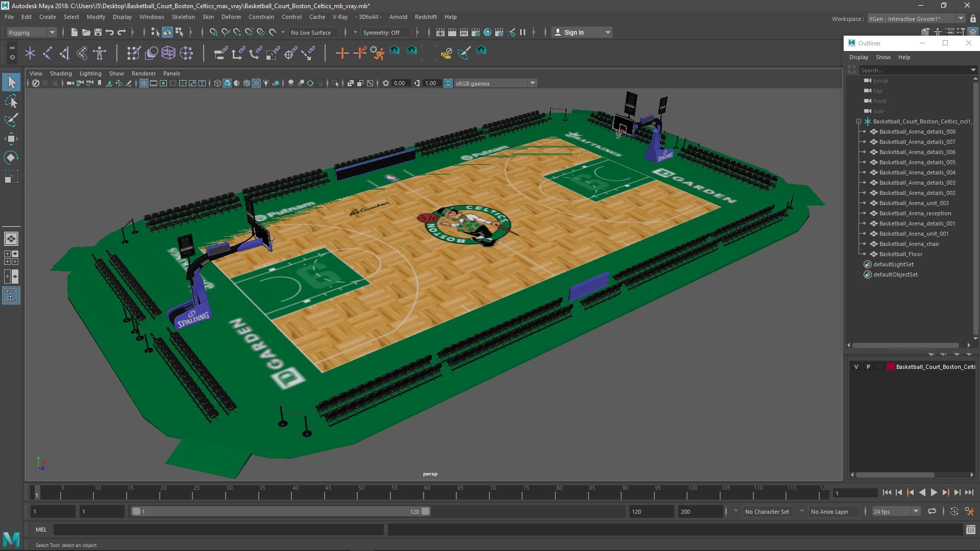The height and width of the screenshot is (551, 980).
Task: Toggle textured display checker icon in viewport
Action: [256, 83]
